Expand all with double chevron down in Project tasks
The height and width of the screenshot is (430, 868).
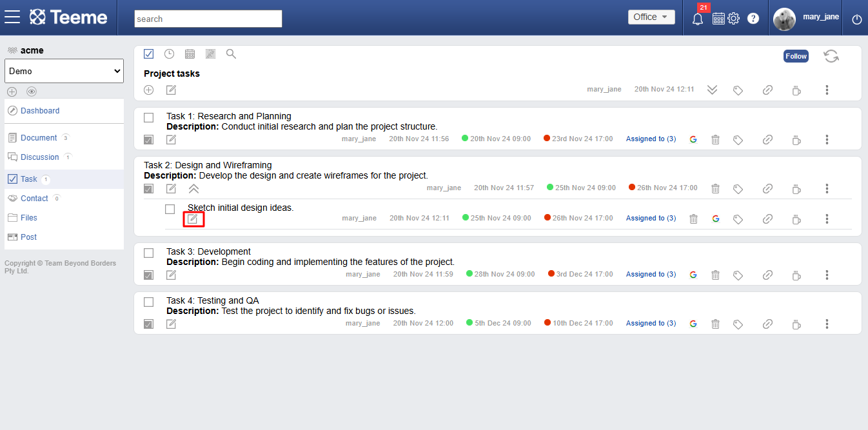[x=712, y=90]
